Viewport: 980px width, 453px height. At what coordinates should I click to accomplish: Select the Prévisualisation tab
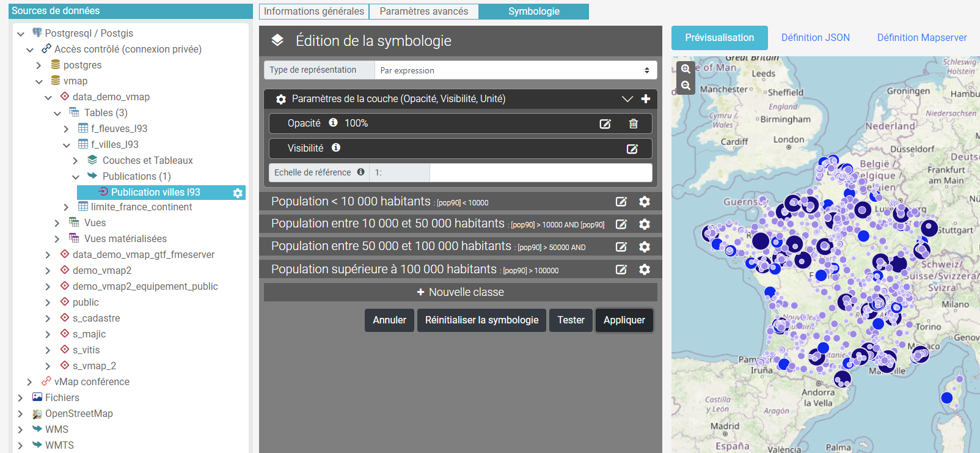click(x=720, y=38)
